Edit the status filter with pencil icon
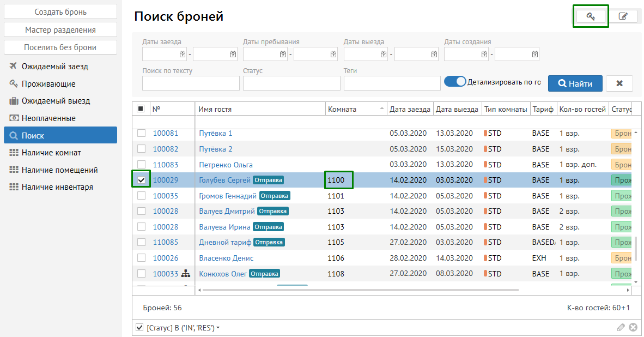Image resolution: width=644 pixels, height=337 pixels. [621, 327]
